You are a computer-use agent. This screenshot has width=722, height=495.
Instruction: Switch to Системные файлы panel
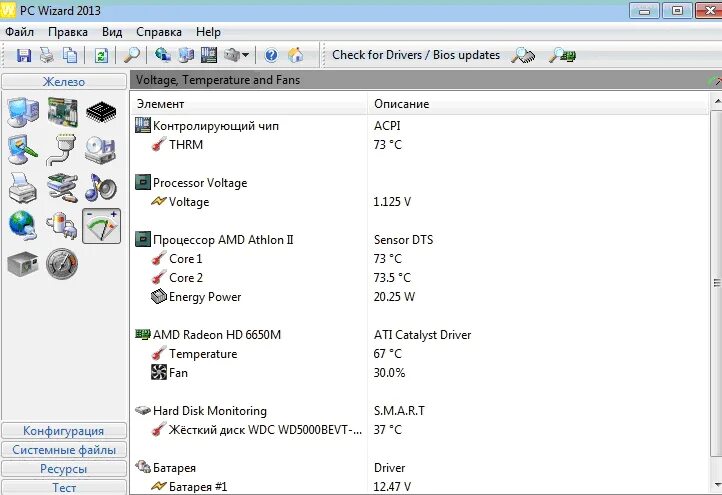[64, 449]
